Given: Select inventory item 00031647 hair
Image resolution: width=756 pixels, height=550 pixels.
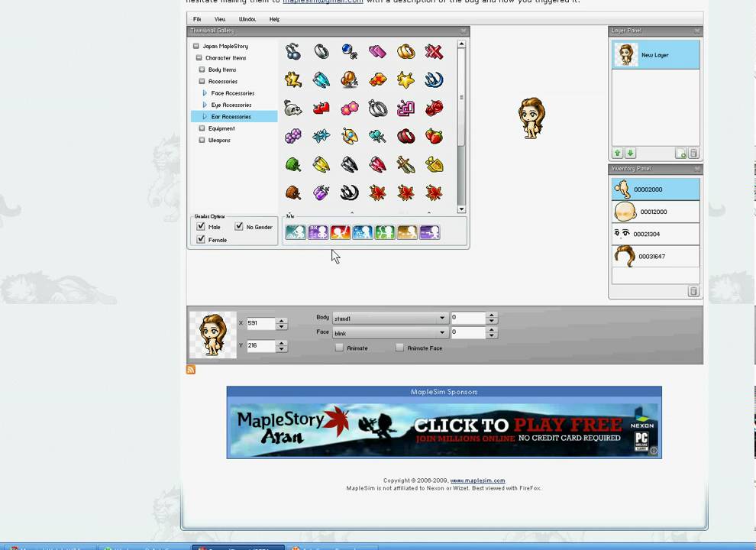Looking at the screenshot, I should click(x=656, y=256).
